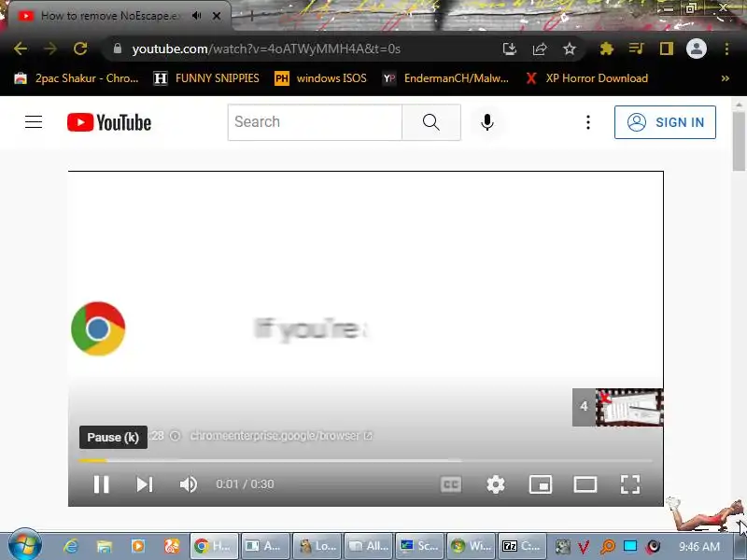This screenshot has height=560, width=747.
Task: Open the ad info circle icon
Action: [x=176, y=436]
